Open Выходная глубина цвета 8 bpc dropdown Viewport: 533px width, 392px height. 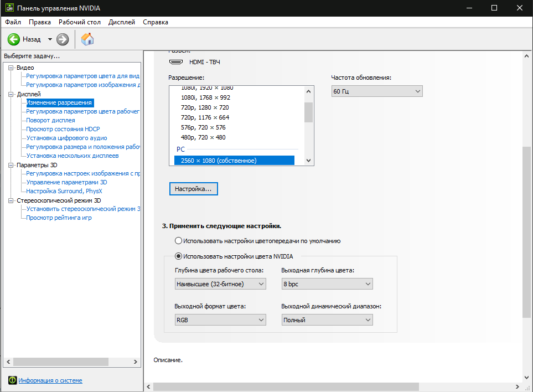[327, 284]
